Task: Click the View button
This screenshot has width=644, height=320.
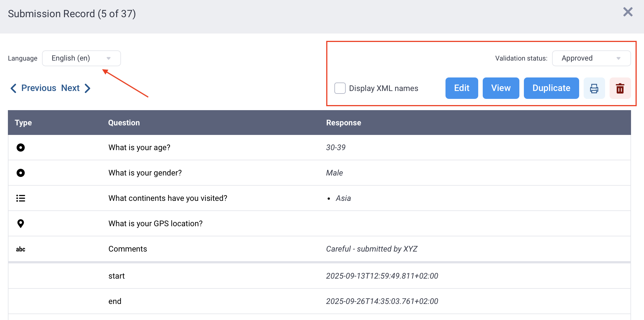Action: point(501,88)
